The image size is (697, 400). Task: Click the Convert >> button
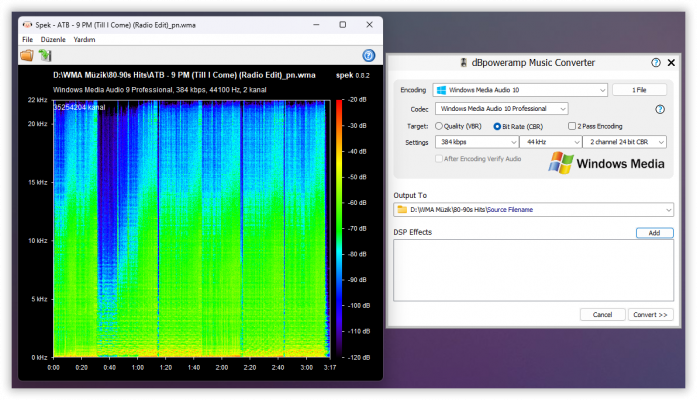(650, 315)
